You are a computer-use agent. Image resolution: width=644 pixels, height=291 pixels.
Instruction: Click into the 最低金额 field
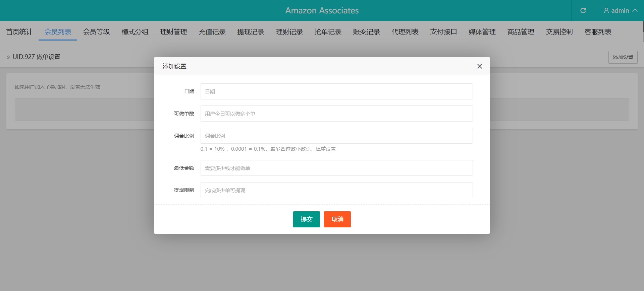click(x=336, y=168)
